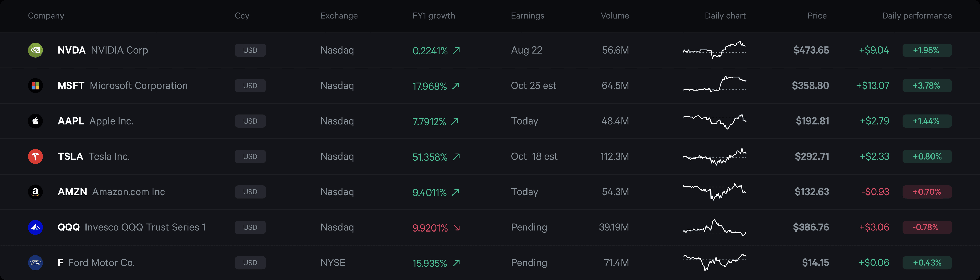The height and width of the screenshot is (280, 980).
Task: Click the Ford logo icon
Action: click(35, 262)
